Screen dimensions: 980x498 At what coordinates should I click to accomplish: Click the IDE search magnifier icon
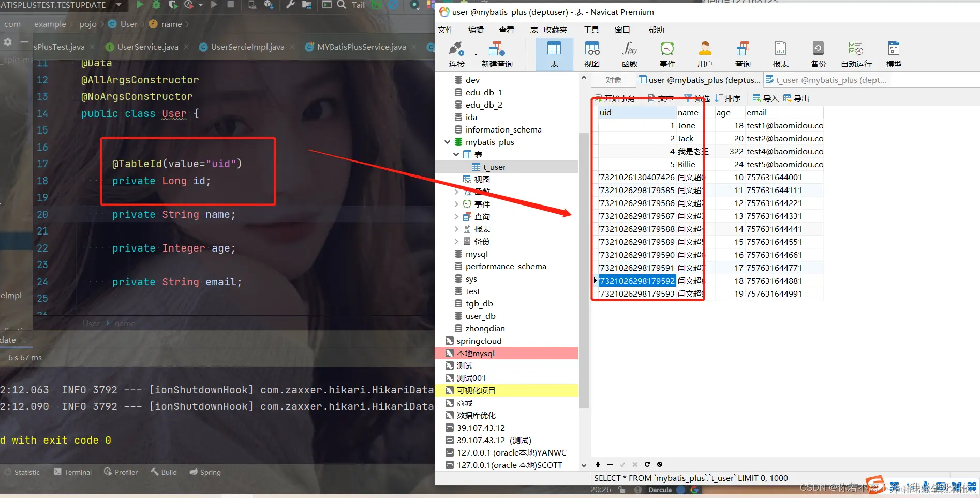[341, 5]
